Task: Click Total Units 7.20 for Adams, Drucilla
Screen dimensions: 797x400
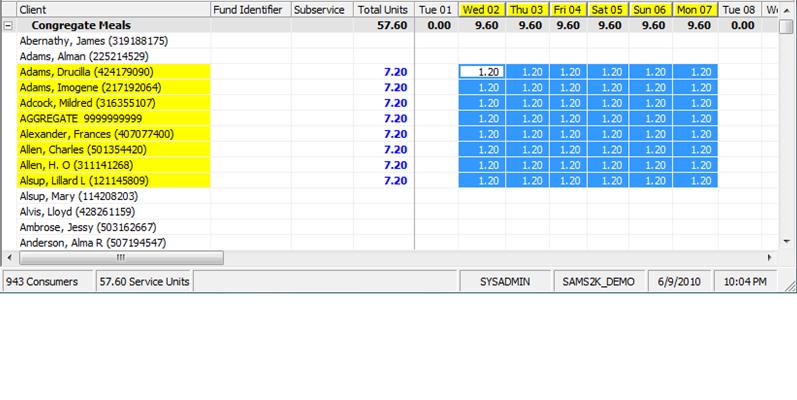Action: (x=395, y=72)
